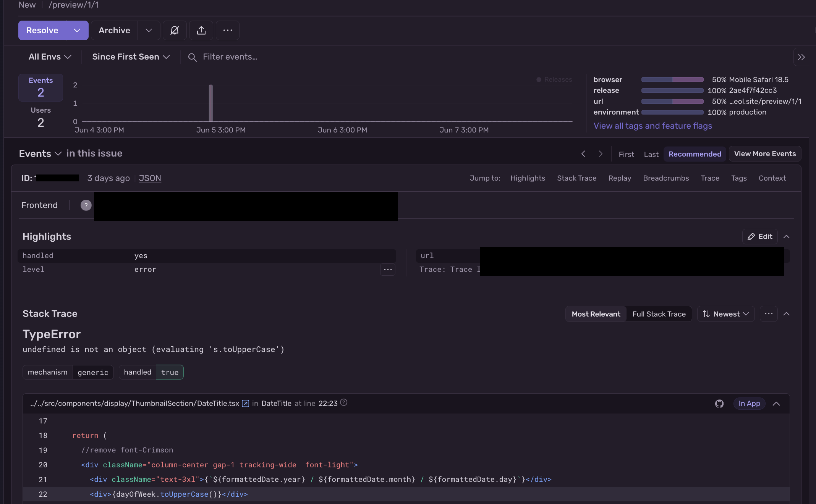Screen dimensions: 816x504
Task: Open the three-dot issue actions menu
Action: 228,30
